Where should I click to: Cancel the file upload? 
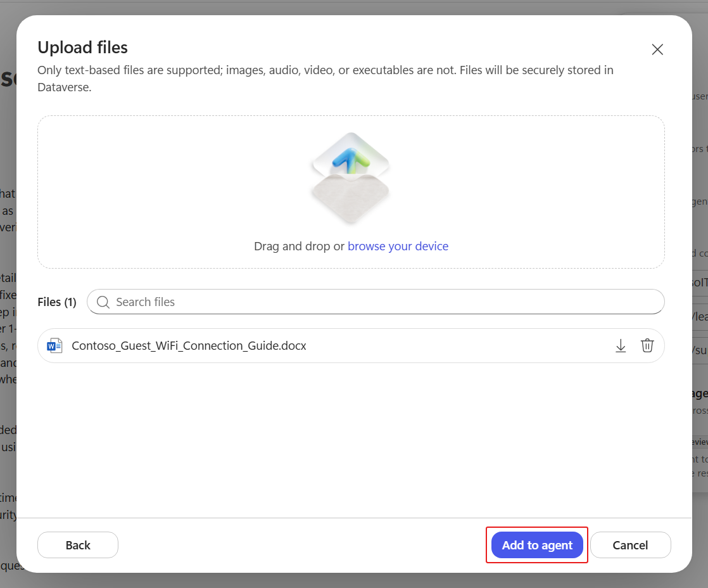pos(630,545)
